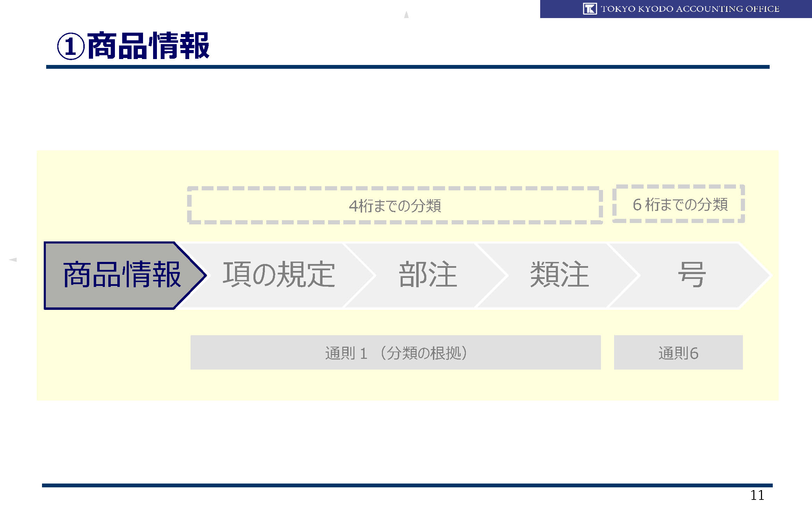The height and width of the screenshot is (520, 812).
Task: Click the TOKYO KYODO ACCOUNTING OFFICE text
Action: point(690,9)
